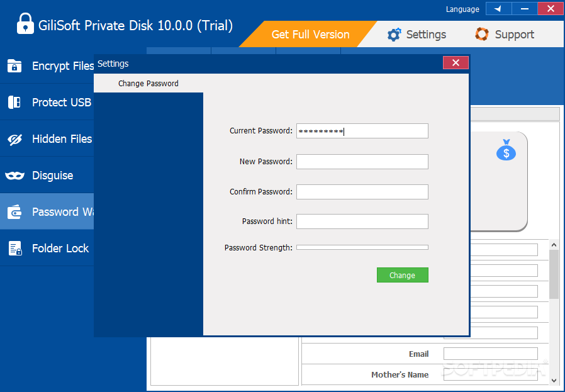Click the Mother's Name label text
This screenshot has height=392, width=565.
400,375
